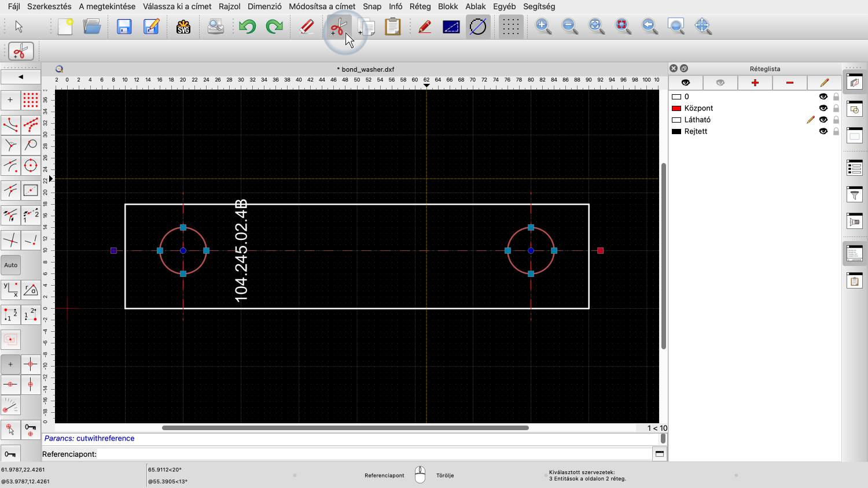Click the red minus Remove Layer icon

tap(789, 83)
